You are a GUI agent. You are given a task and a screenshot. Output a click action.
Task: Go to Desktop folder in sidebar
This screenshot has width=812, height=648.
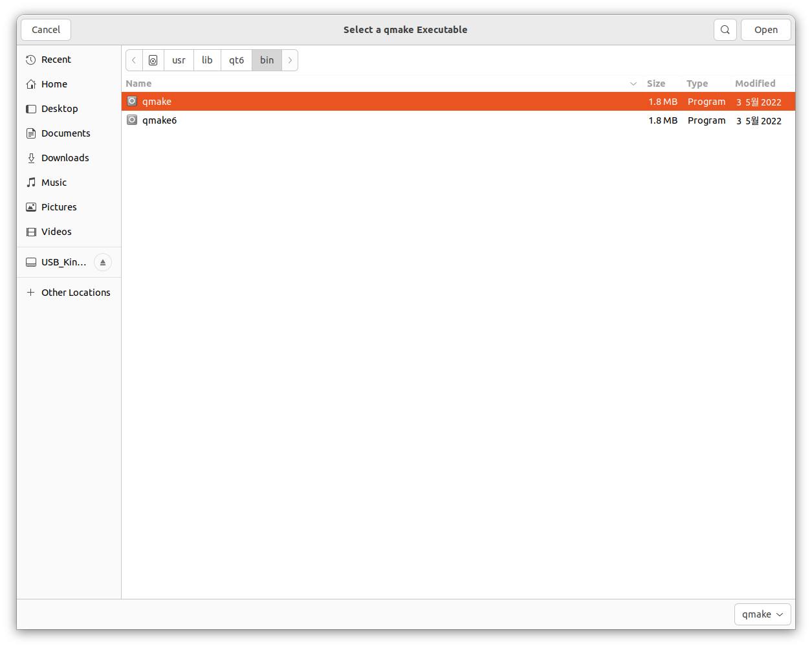(69, 109)
